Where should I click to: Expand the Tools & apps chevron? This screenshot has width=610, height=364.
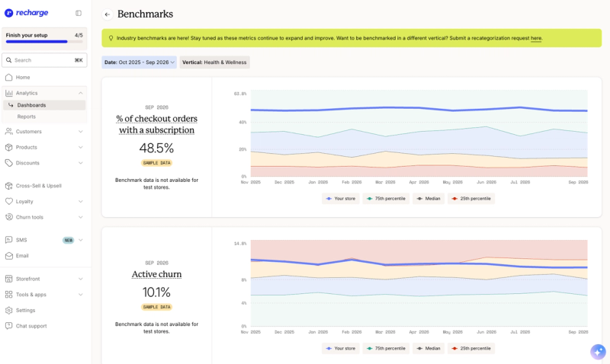pos(81,295)
